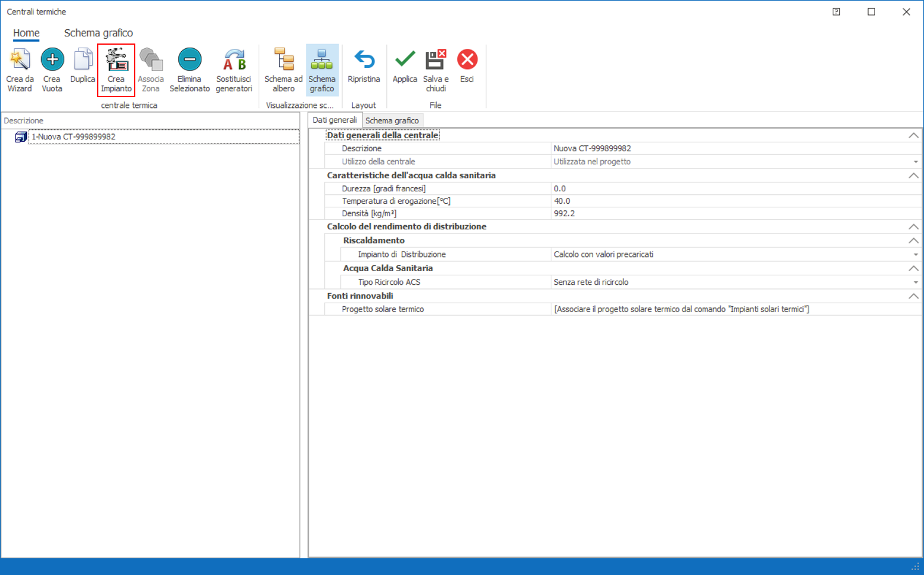Viewport: 924px width, 575px height.
Task: Delete selection with Elimina Selezionato
Action: (x=190, y=70)
